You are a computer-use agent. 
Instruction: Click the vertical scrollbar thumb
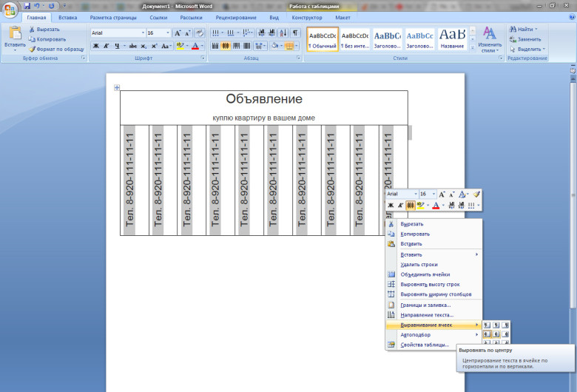point(573,195)
